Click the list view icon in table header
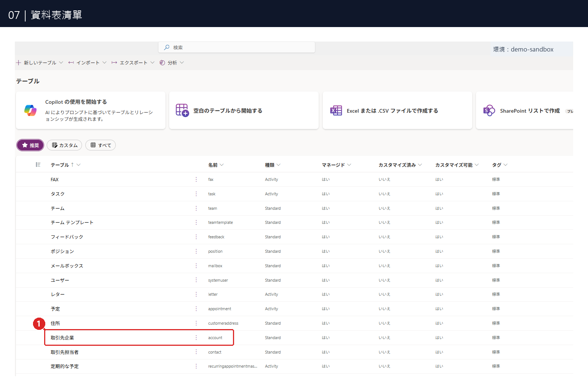 [x=38, y=165]
